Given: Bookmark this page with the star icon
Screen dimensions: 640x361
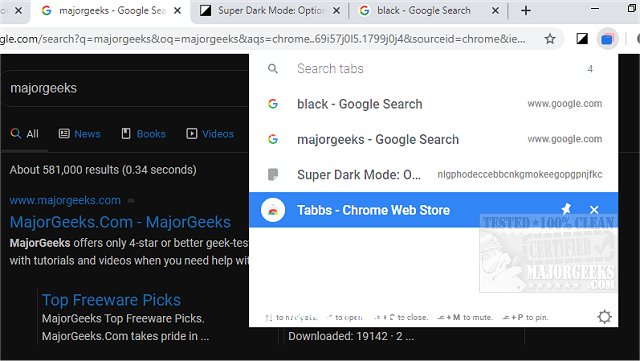Looking at the screenshot, I should coord(550,39).
